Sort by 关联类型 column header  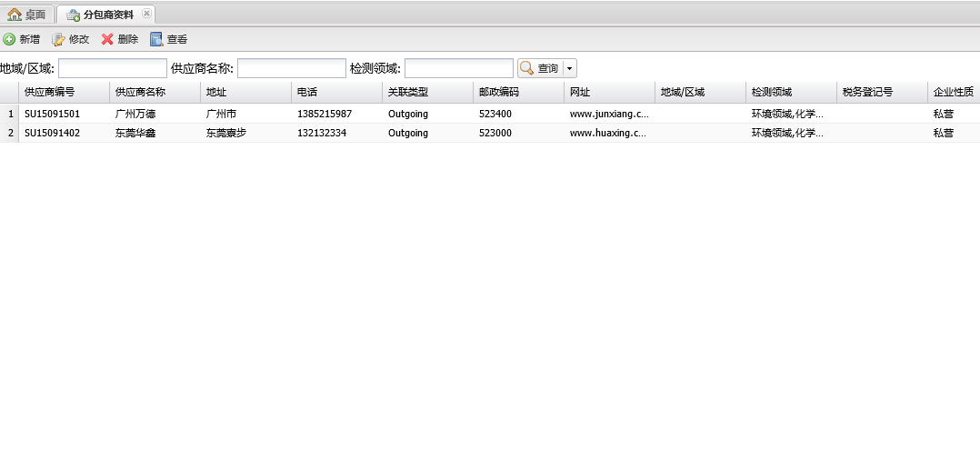[x=408, y=92]
